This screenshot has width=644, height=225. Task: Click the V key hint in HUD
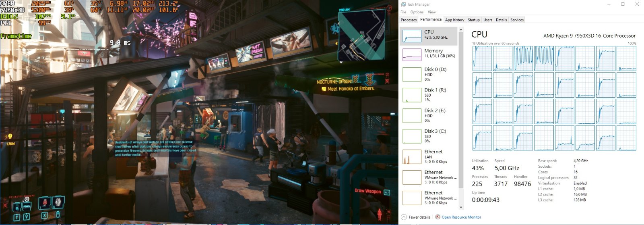coord(27,217)
